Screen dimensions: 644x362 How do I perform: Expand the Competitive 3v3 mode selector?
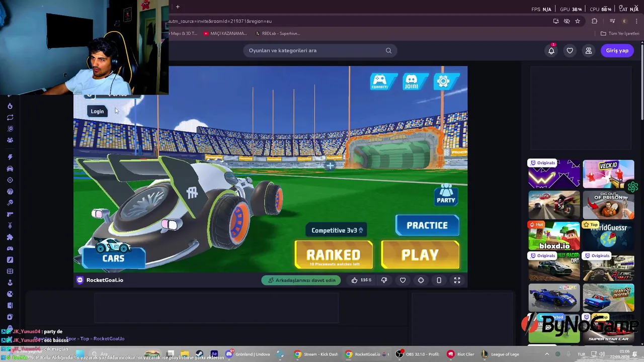pos(337,230)
